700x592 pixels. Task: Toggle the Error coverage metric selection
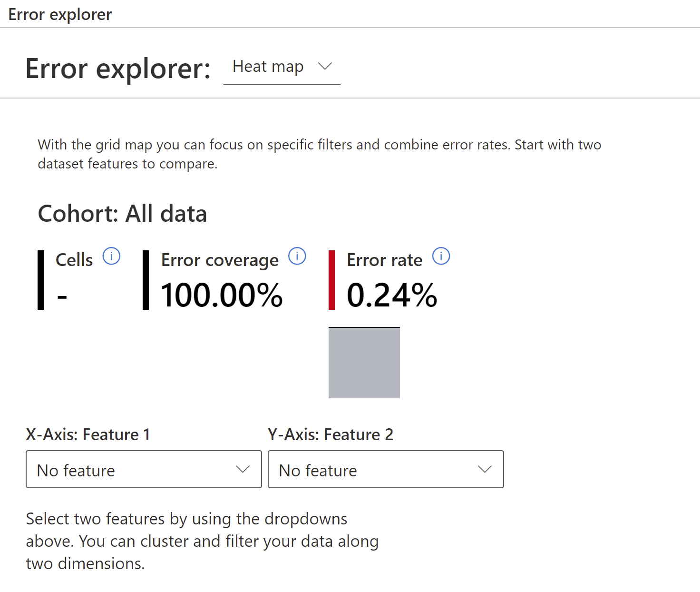[x=220, y=260]
